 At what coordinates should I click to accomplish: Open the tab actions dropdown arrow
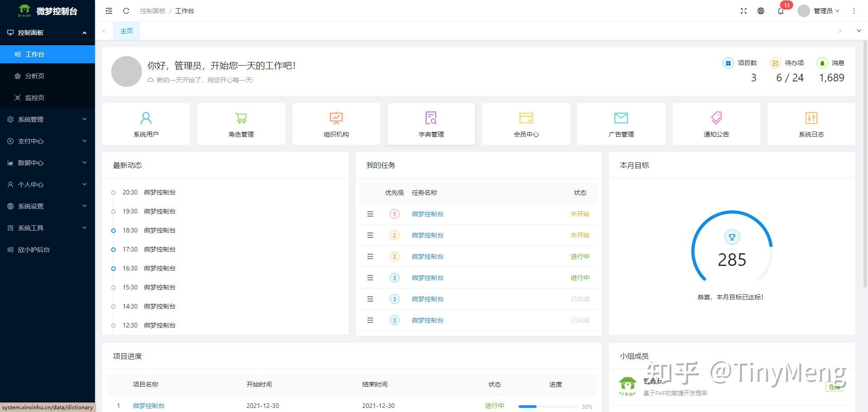click(859, 31)
